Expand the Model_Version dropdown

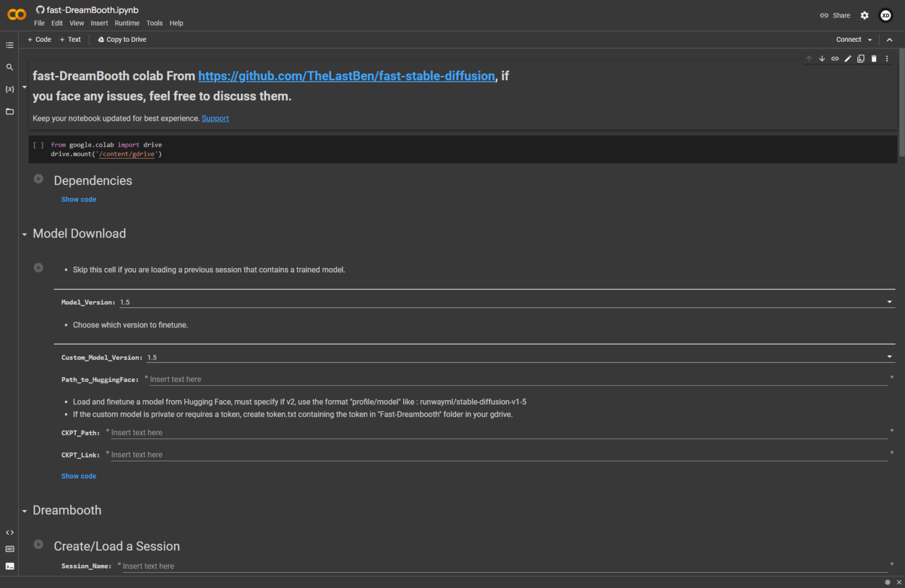tap(889, 302)
